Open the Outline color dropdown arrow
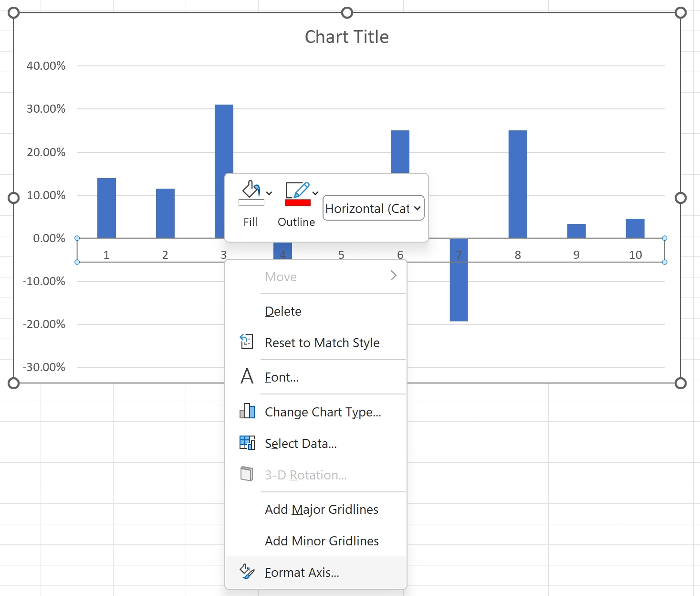This screenshot has width=700, height=596. (x=315, y=193)
